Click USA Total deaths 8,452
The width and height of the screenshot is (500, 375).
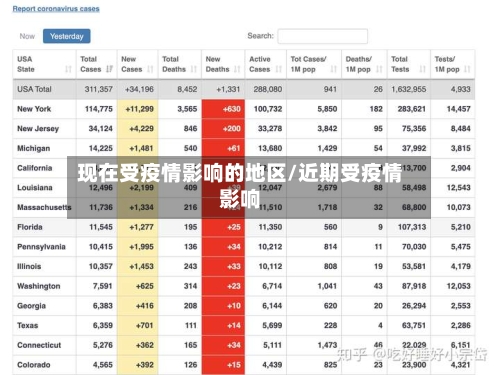(x=187, y=89)
